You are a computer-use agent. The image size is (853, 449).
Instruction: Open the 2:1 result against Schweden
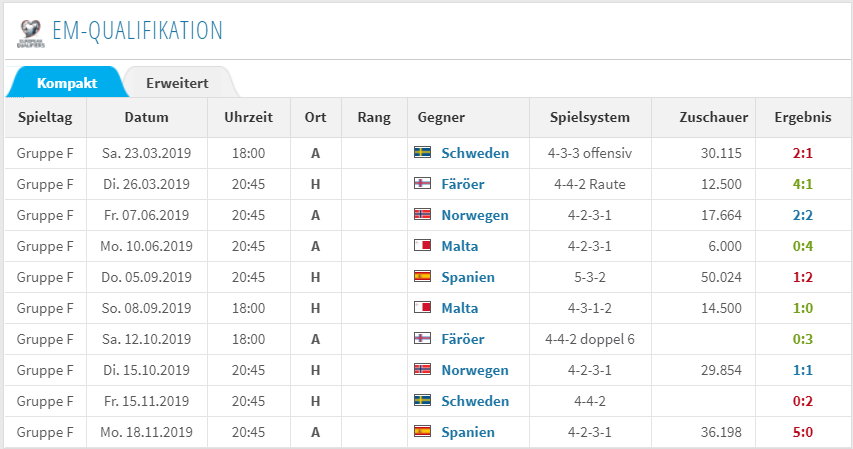pyautogui.click(x=802, y=153)
